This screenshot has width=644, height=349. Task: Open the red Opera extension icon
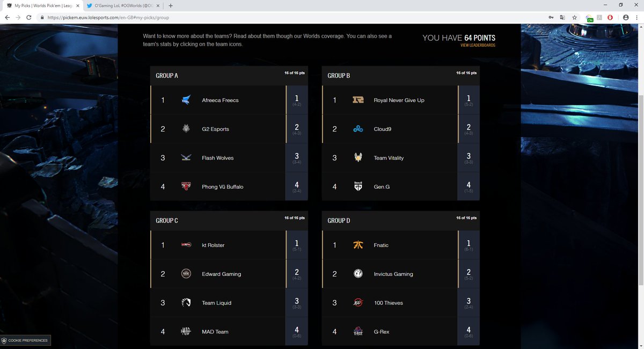[610, 17]
